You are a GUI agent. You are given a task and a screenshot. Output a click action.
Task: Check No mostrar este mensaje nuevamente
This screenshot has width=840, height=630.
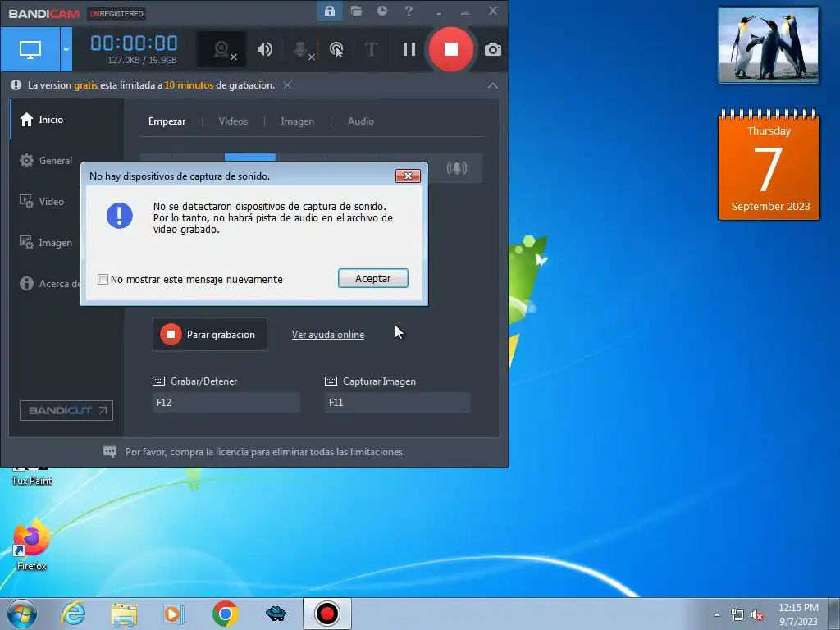point(103,279)
